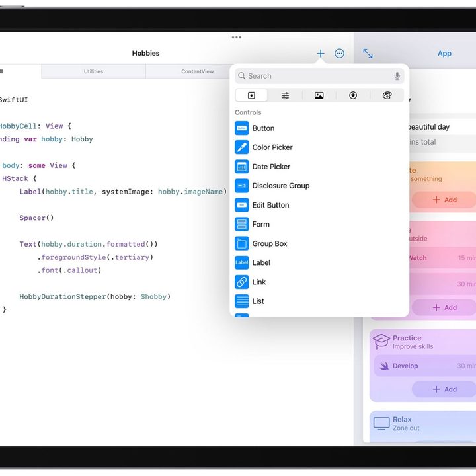Tap Add button in Practice card
The height and width of the screenshot is (476, 476).
pyautogui.click(x=444, y=389)
